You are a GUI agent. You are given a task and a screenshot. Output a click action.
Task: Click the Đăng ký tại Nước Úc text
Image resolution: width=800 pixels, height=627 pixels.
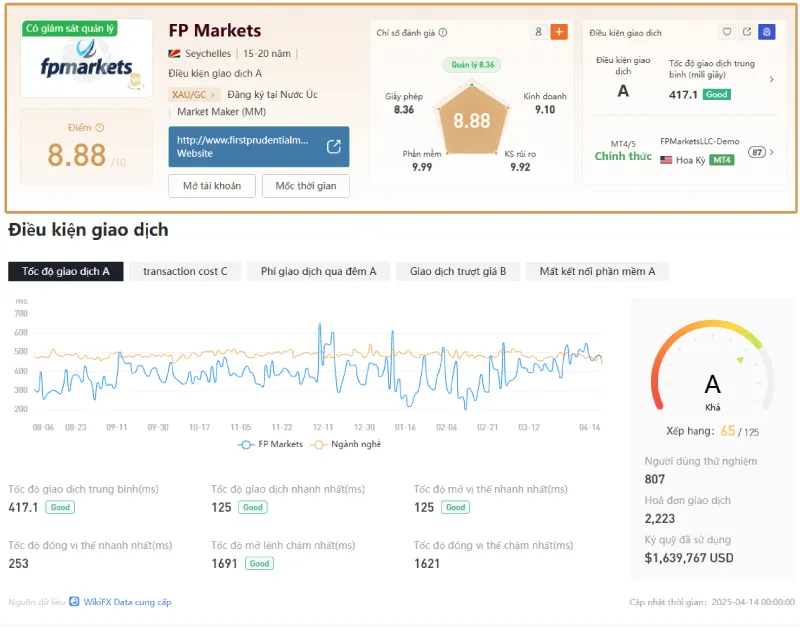272,95
